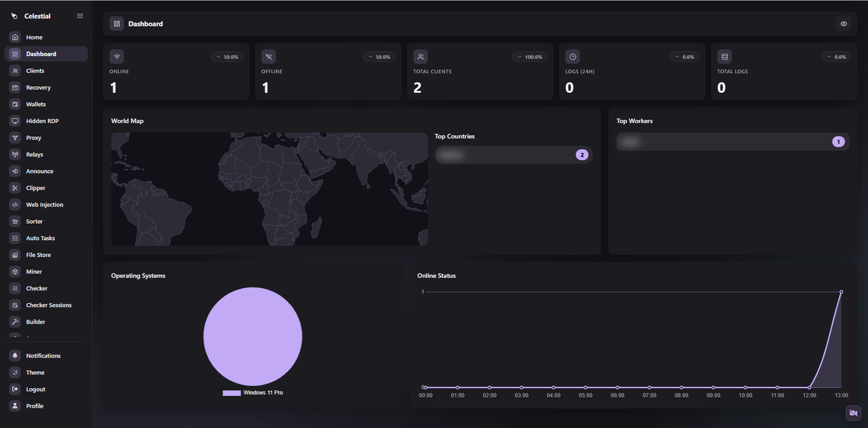Click the 50.0% badge on the Offline card
The width and height of the screenshot is (868, 428).
tap(379, 57)
